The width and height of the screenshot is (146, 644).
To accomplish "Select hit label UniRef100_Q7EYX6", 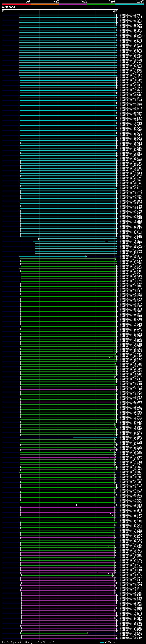I will tap(131, 248).
